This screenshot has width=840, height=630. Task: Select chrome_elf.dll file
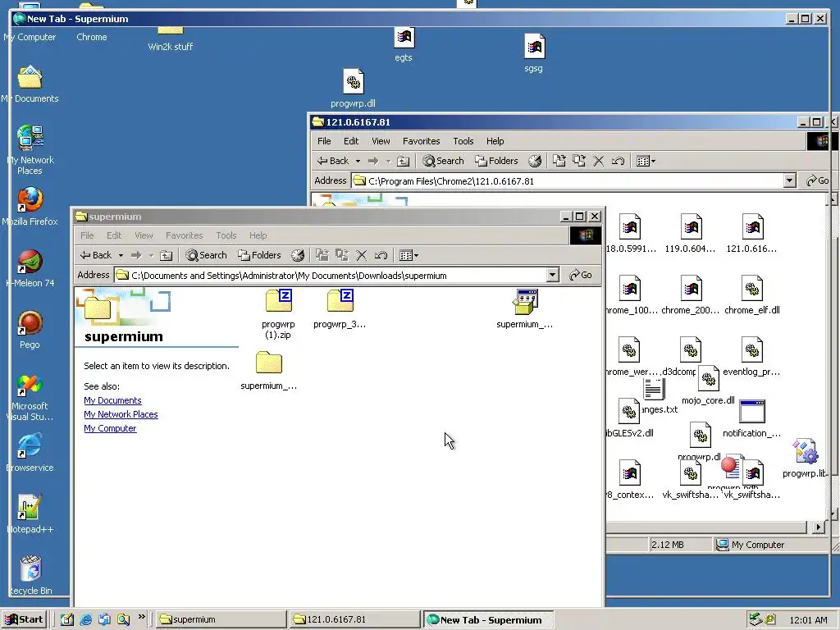[x=752, y=294]
